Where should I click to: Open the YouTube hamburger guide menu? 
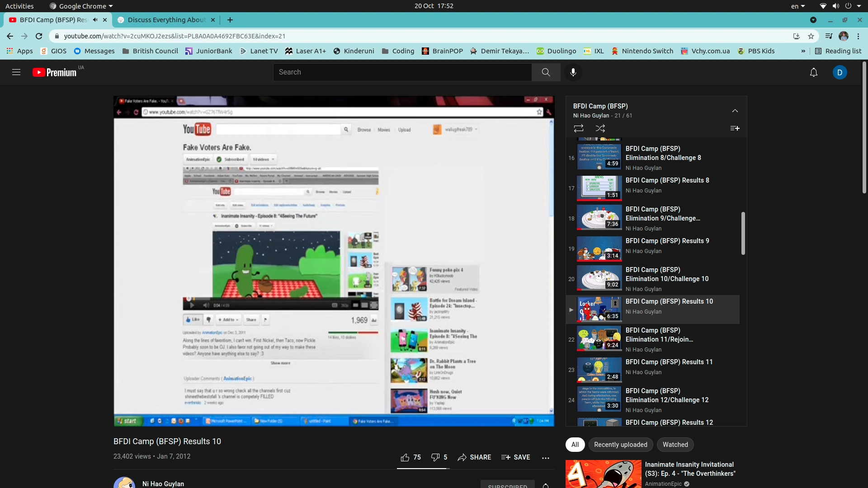16,72
